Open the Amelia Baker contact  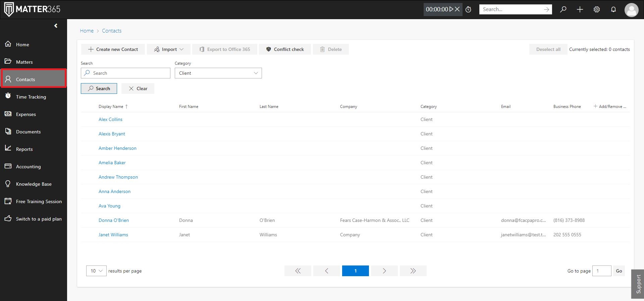[112, 163]
